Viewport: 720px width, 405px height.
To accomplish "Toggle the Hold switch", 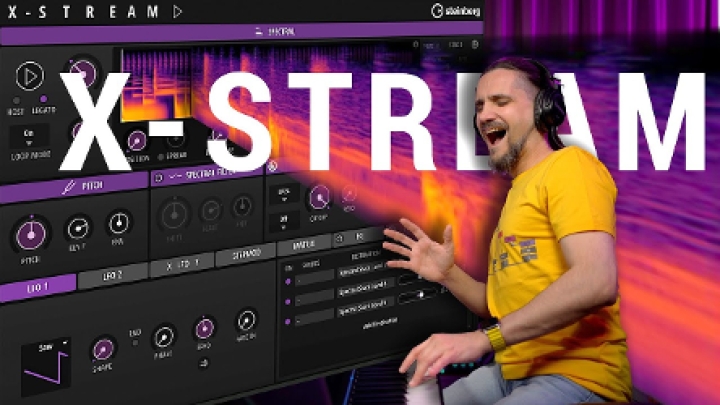I will coord(16,100).
